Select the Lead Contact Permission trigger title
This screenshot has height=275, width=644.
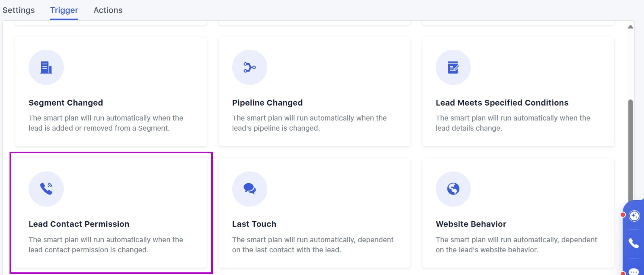[79, 224]
